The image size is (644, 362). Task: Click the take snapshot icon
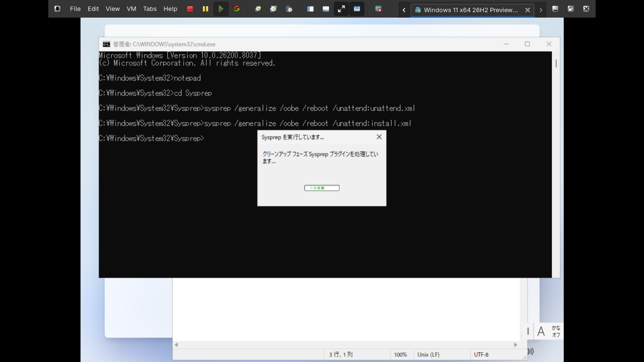coord(258,9)
